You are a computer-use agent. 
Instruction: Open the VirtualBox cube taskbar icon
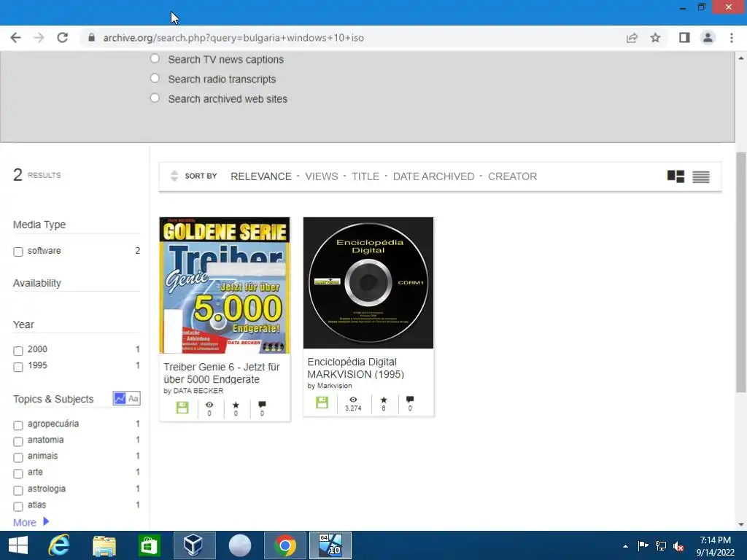pos(194,545)
